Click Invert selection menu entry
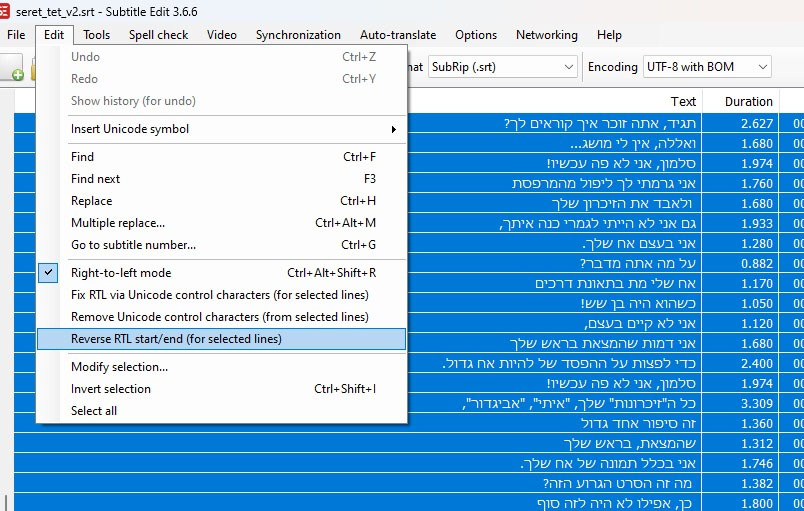804x511 pixels. pos(111,389)
